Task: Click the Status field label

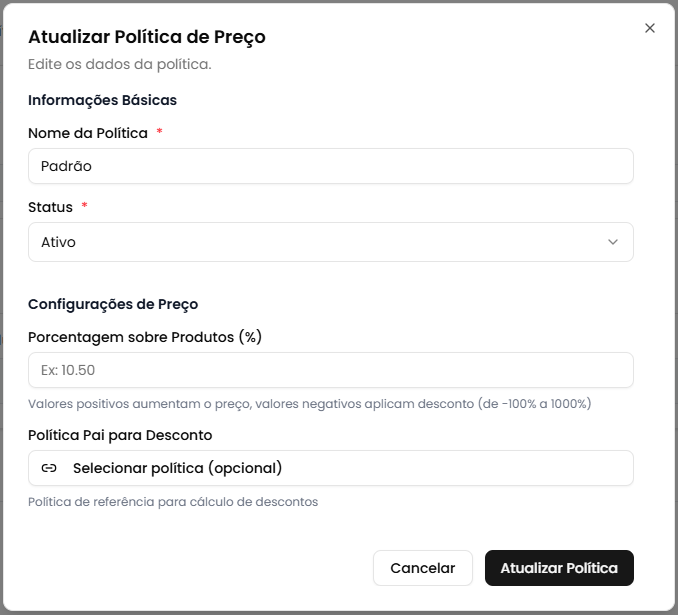Action: coord(50,207)
